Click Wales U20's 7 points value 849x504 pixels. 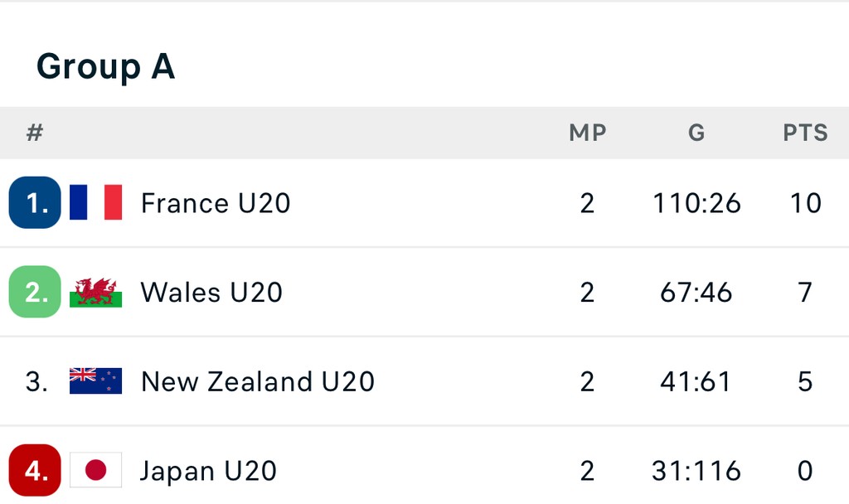pyautogui.click(x=805, y=293)
